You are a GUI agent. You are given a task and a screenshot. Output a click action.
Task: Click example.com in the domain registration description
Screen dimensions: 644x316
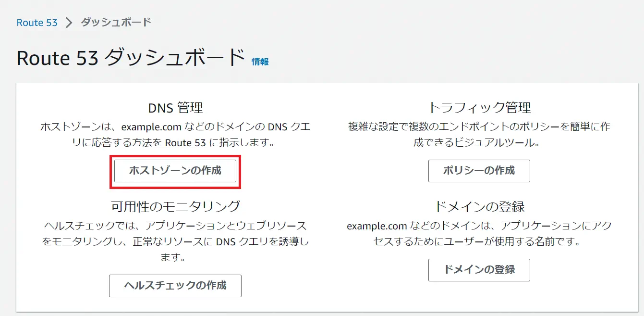pos(377,226)
